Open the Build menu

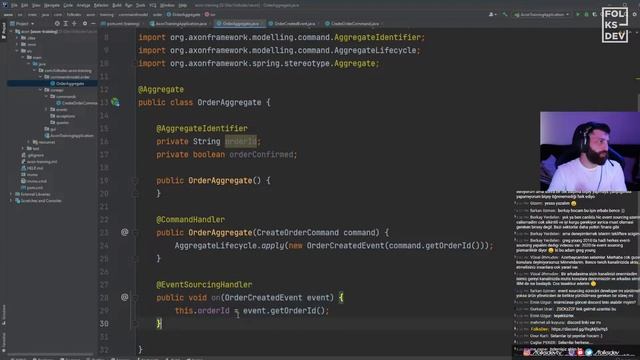coord(117,5)
